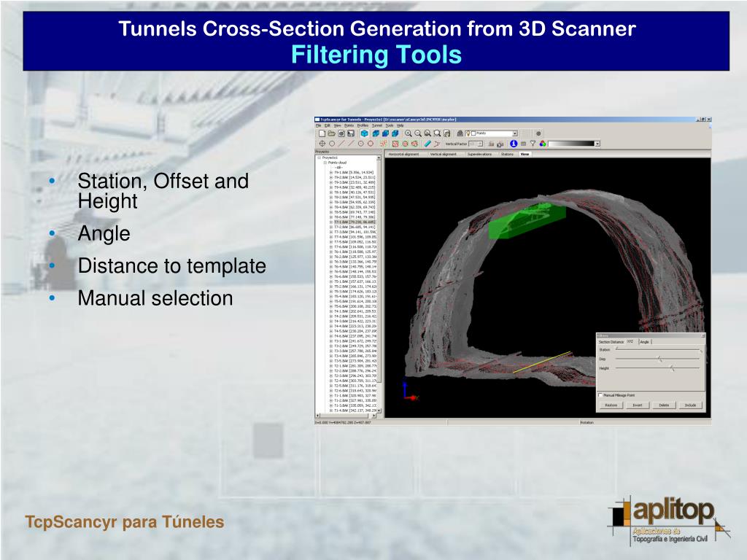Click the light bulb layer icon
Image resolution: width=747 pixels, height=560 pixels.
click(x=468, y=134)
